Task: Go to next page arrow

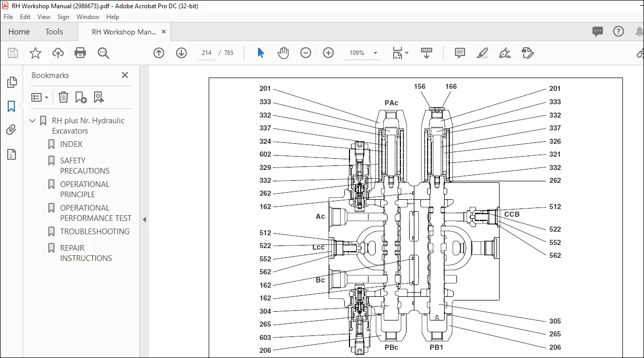Action: (x=181, y=53)
